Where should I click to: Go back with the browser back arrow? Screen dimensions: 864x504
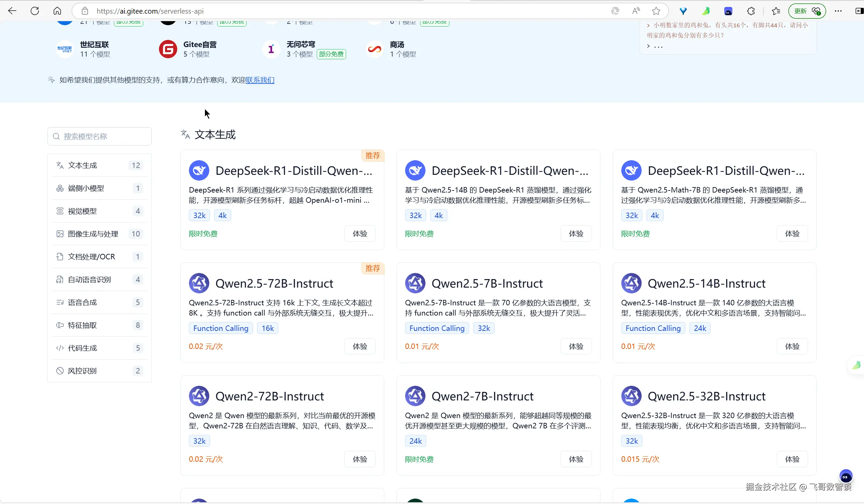point(12,11)
